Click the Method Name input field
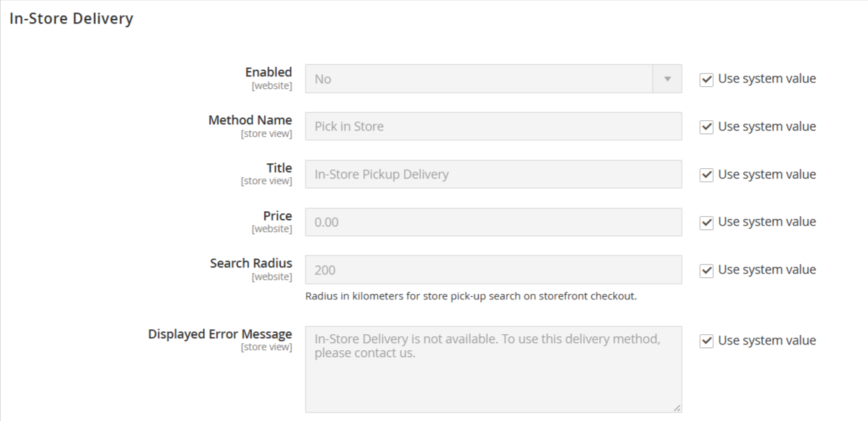 pyautogui.click(x=493, y=126)
